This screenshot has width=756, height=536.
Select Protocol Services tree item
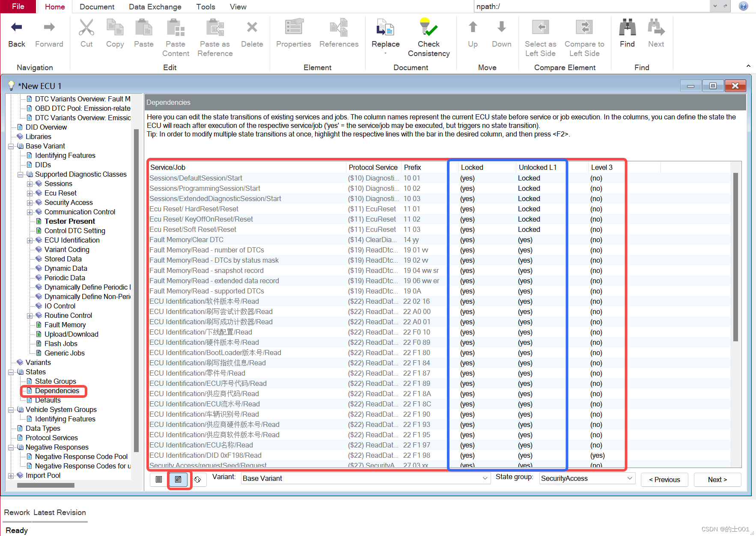pos(52,438)
